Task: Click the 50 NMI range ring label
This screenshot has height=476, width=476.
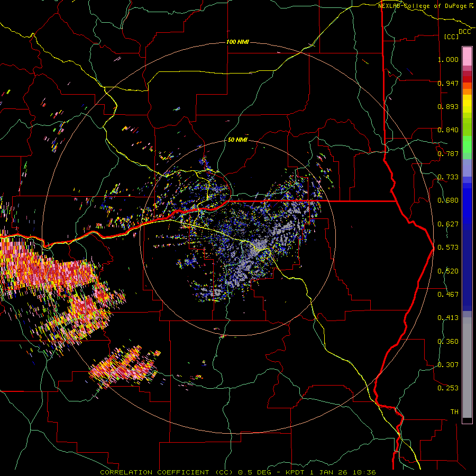Action: click(237, 140)
